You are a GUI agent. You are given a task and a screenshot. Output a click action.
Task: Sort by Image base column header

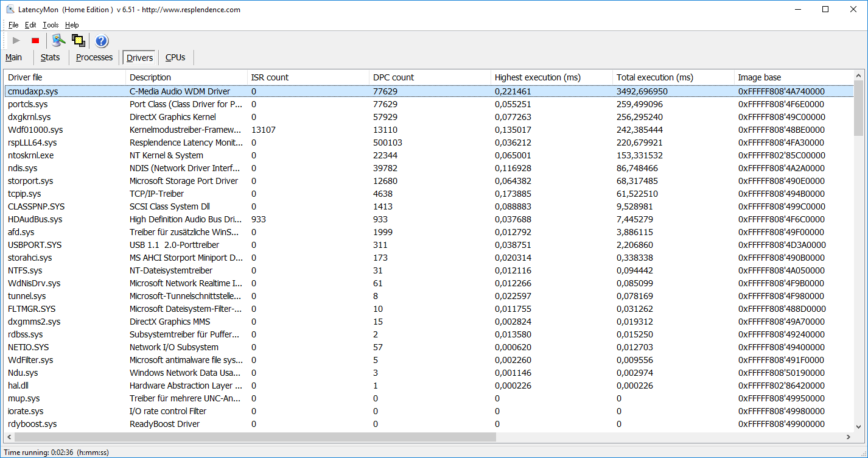click(794, 77)
